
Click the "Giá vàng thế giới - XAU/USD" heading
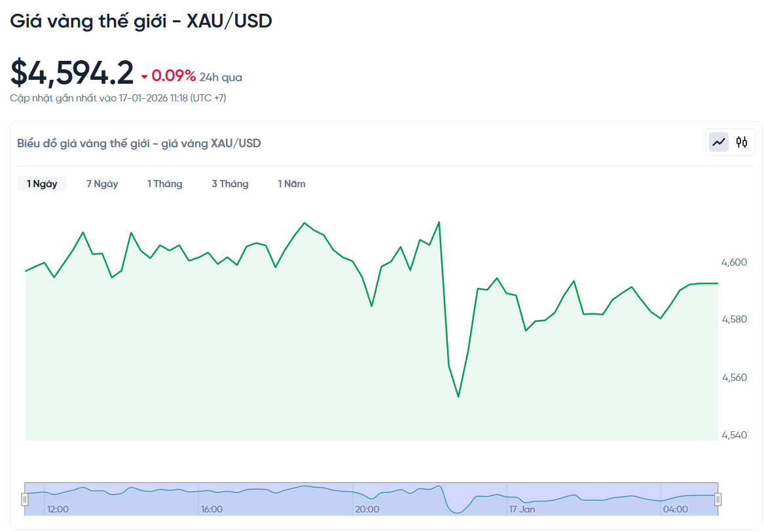[141, 21]
